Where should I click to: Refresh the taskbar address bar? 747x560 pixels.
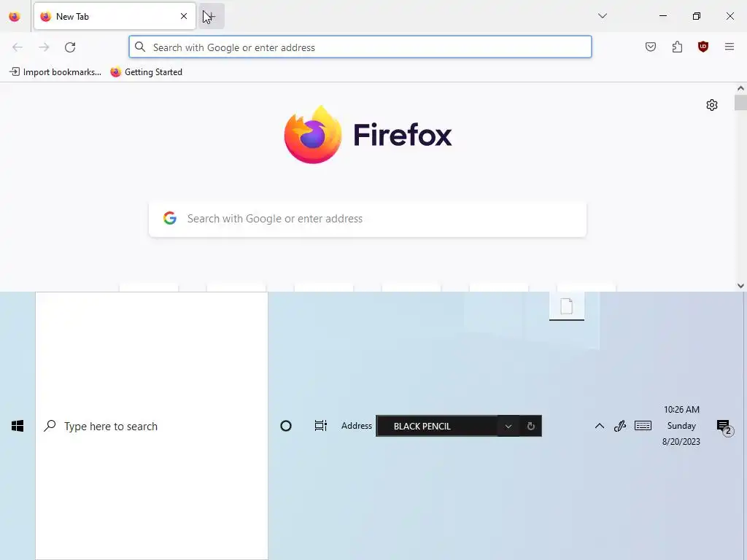click(x=531, y=426)
